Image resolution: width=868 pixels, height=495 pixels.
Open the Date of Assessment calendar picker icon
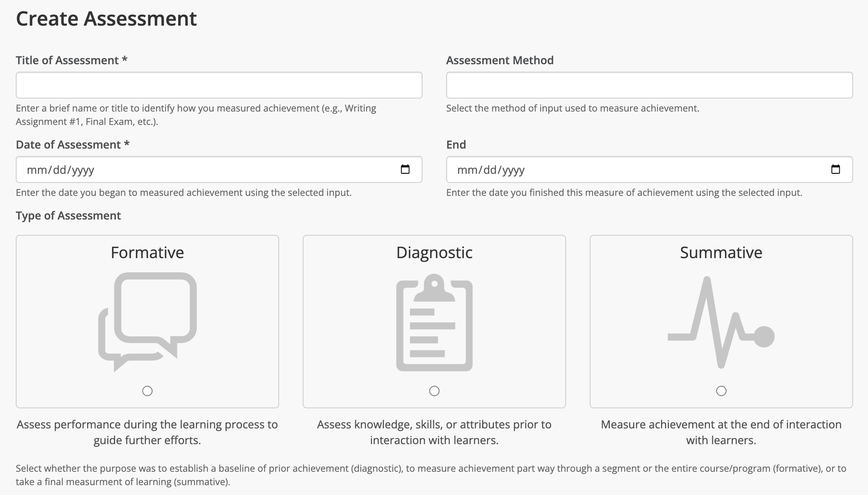click(x=406, y=169)
